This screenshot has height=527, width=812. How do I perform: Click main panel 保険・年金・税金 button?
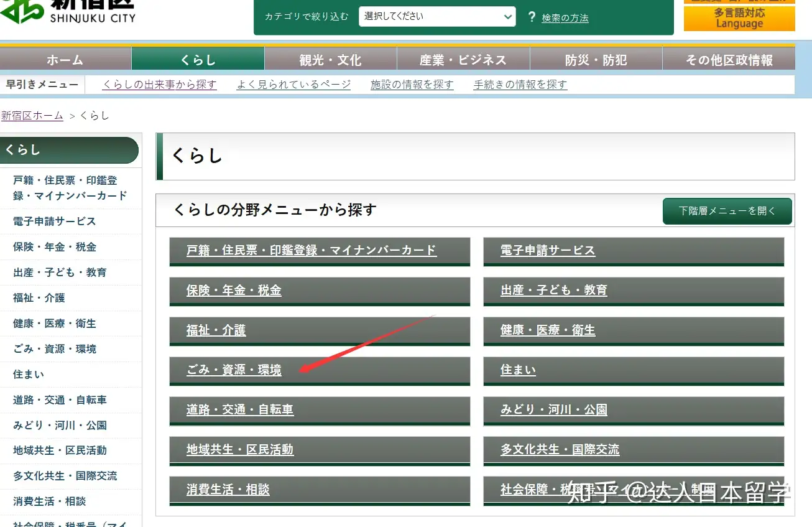[320, 292]
